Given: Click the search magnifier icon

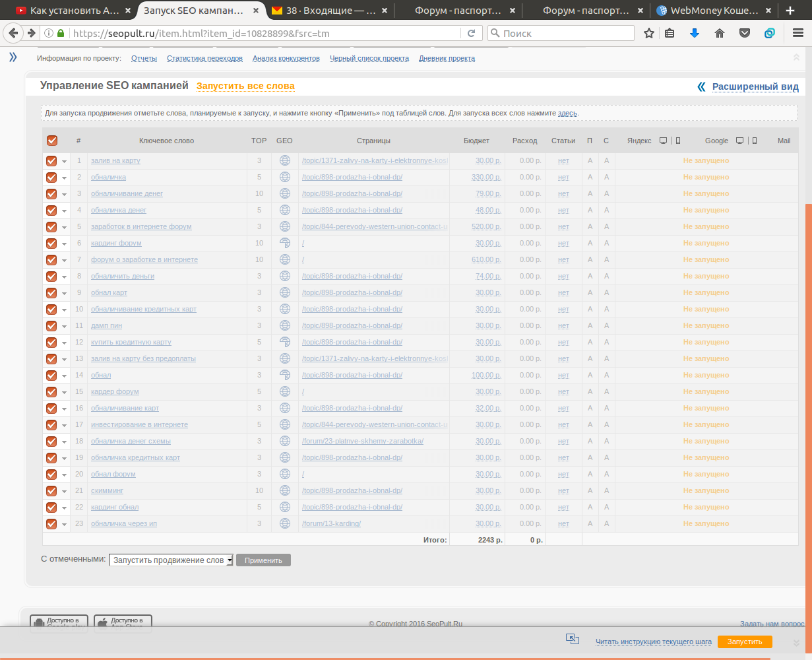Looking at the screenshot, I should 495,33.
